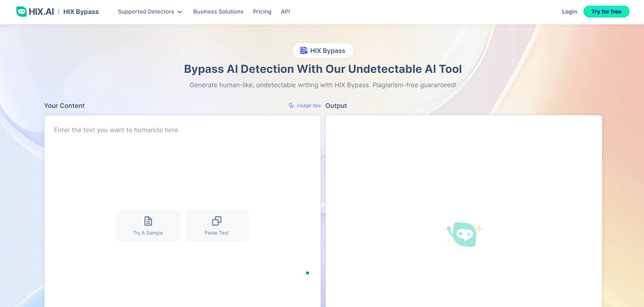Image resolution: width=644 pixels, height=307 pixels.
Task: Open the HIX Bypass home link
Action: (x=81, y=12)
